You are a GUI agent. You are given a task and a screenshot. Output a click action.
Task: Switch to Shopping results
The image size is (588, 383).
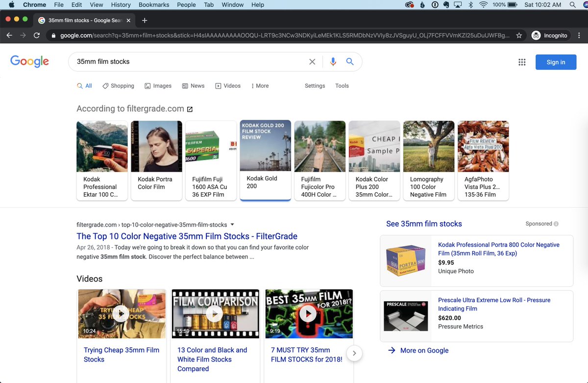tap(118, 86)
